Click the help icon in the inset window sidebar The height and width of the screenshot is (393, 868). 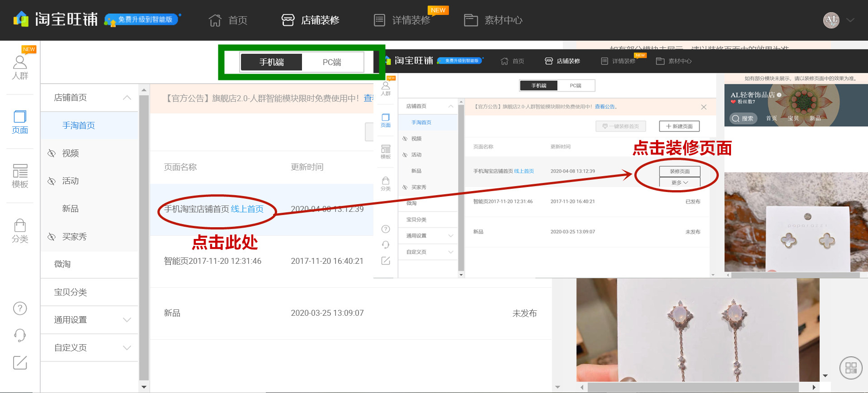[x=386, y=229]
